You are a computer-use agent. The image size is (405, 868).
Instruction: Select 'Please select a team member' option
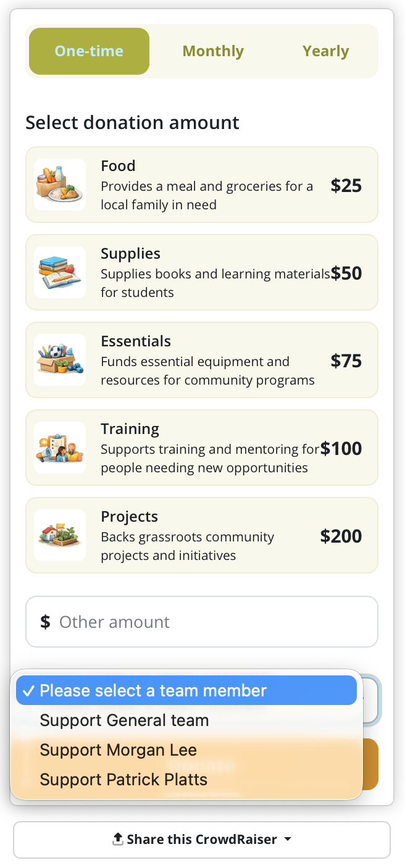[x=186, y=690]
